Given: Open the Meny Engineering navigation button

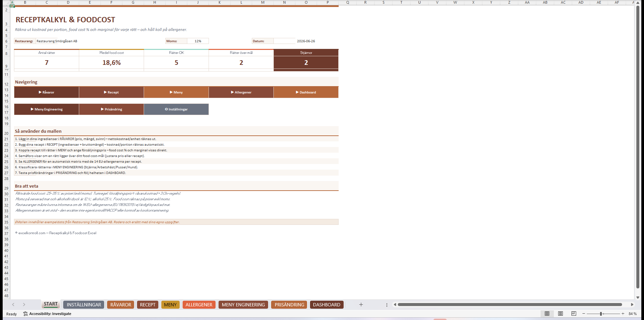Looking at the screenshot, I should 47,109.
